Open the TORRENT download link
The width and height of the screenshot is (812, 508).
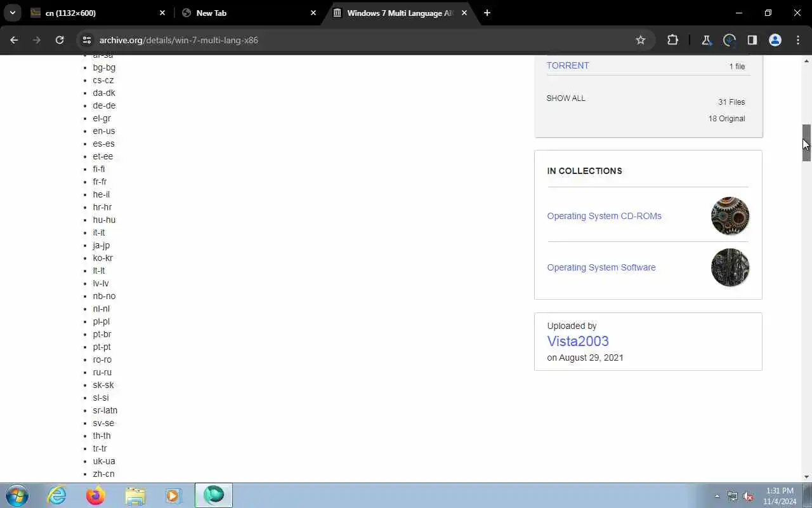click(568, 65)
